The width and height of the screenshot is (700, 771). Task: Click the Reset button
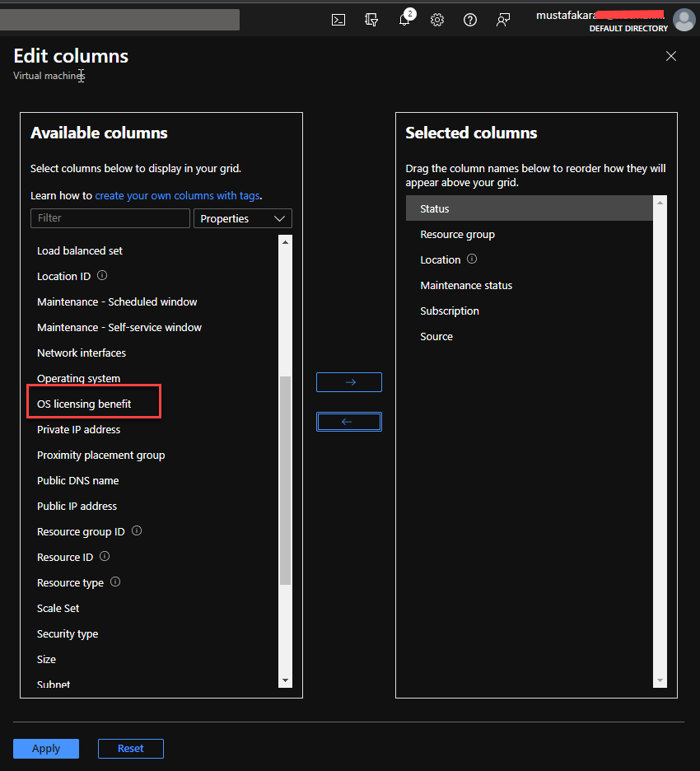click(130, 749)
